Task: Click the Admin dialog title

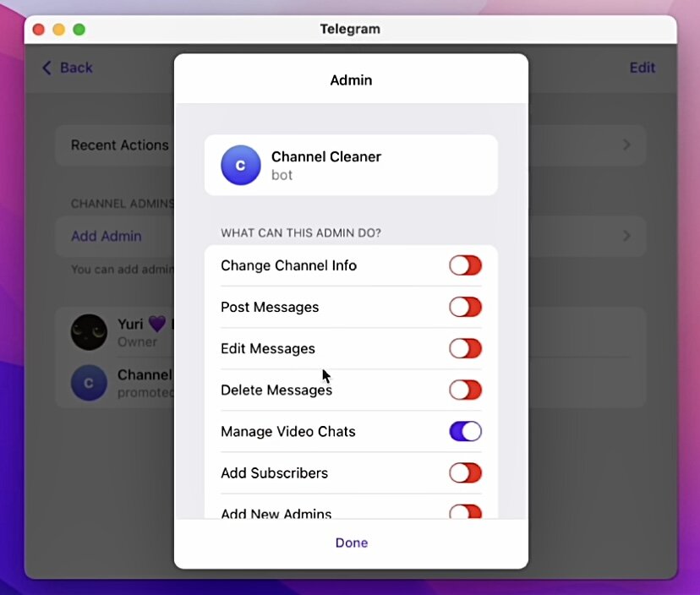Action: (351, 80)
